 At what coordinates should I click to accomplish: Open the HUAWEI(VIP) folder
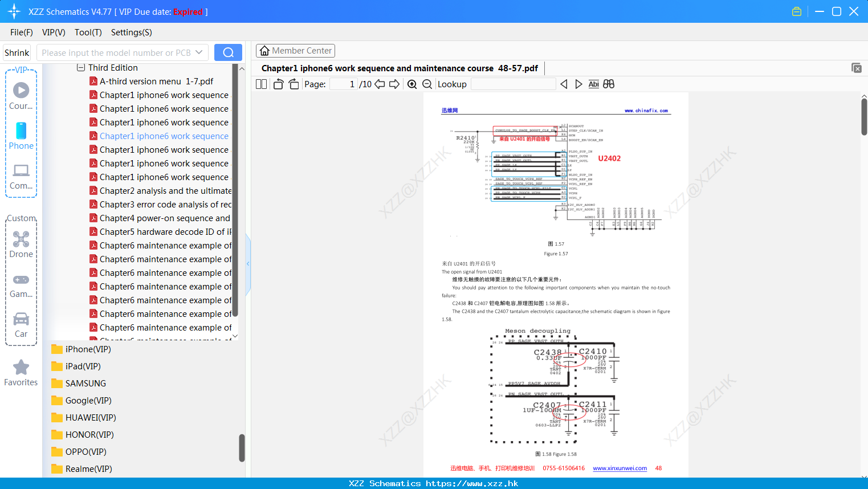point(83,417)
